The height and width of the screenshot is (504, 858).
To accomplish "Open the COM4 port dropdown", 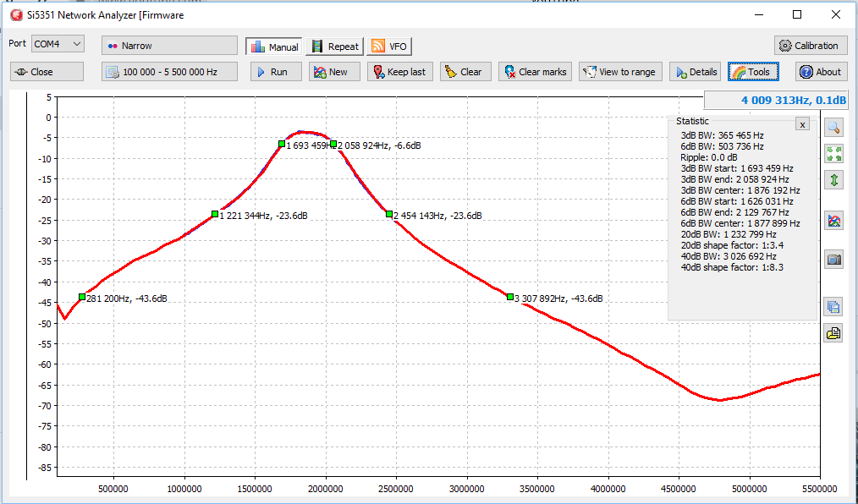I will 58,44.
